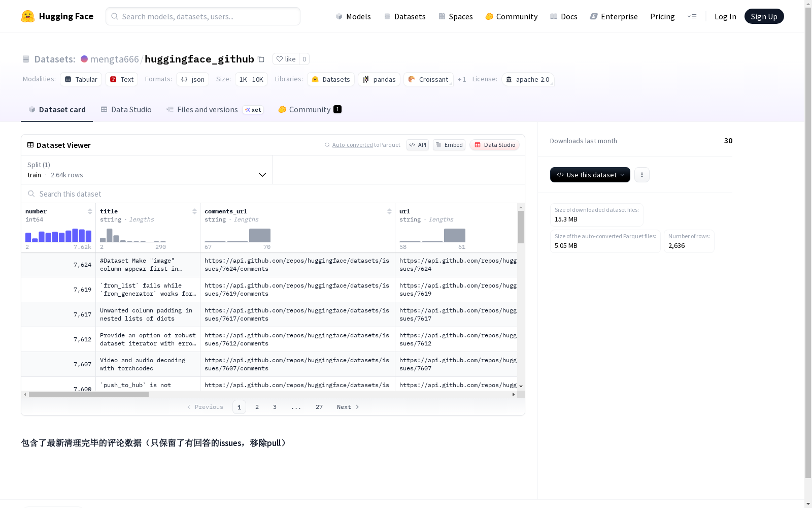Screen dimensions: 812x508
Task: Focus the main search box
Action: tap(203, 16)
